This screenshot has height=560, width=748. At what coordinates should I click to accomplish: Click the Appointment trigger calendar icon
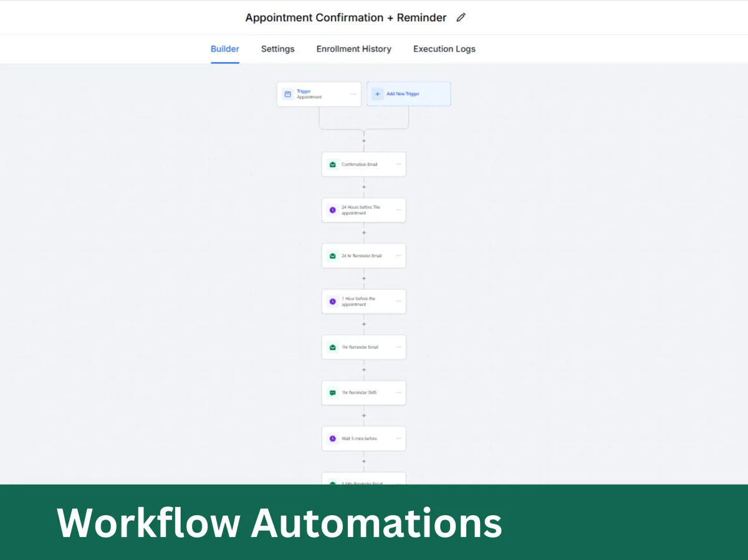(287, 94)
